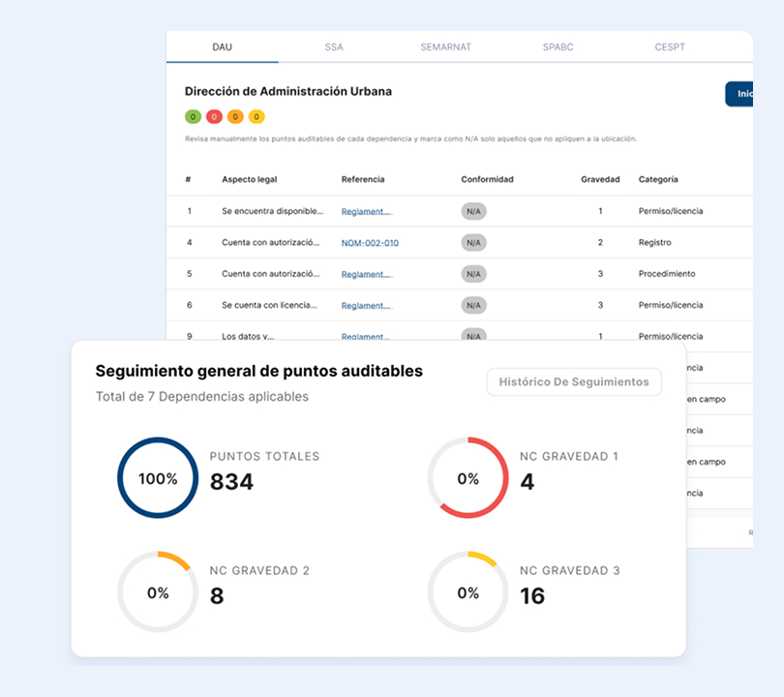The height and width of the screenshot is (697, 784).
Task: Click the Categoría column header
Action: (x=658, y=179)
